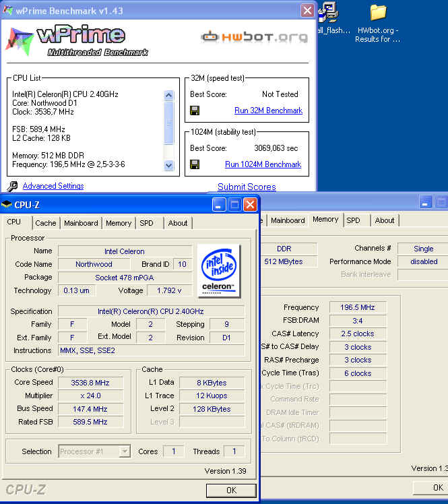Click the wPrime colorful logo graphic
The image size is (448, 504).
20,41
